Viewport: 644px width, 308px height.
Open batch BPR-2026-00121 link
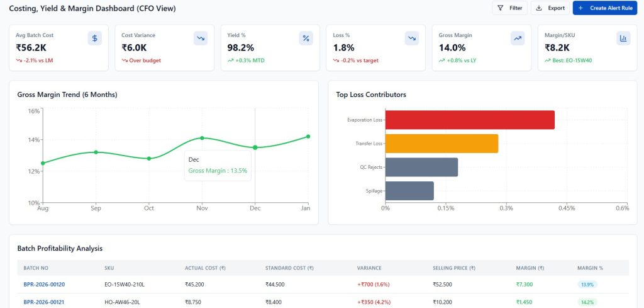coord(44,302)
